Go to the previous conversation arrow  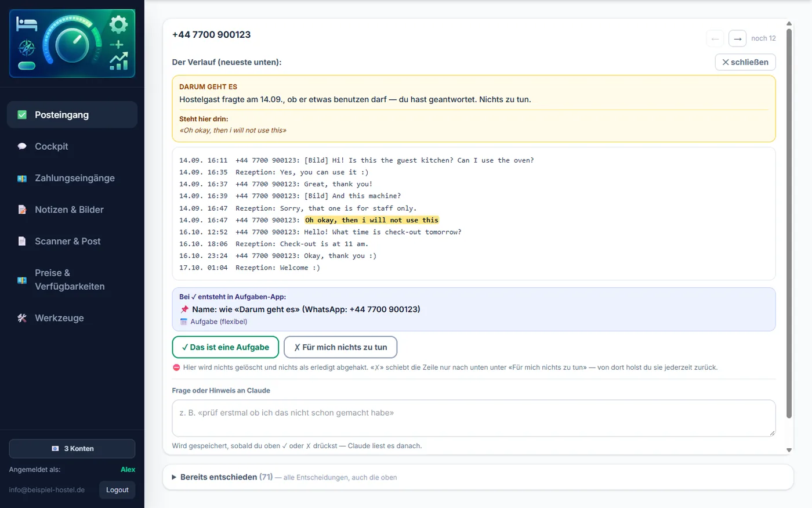click(x=715, y=38)
